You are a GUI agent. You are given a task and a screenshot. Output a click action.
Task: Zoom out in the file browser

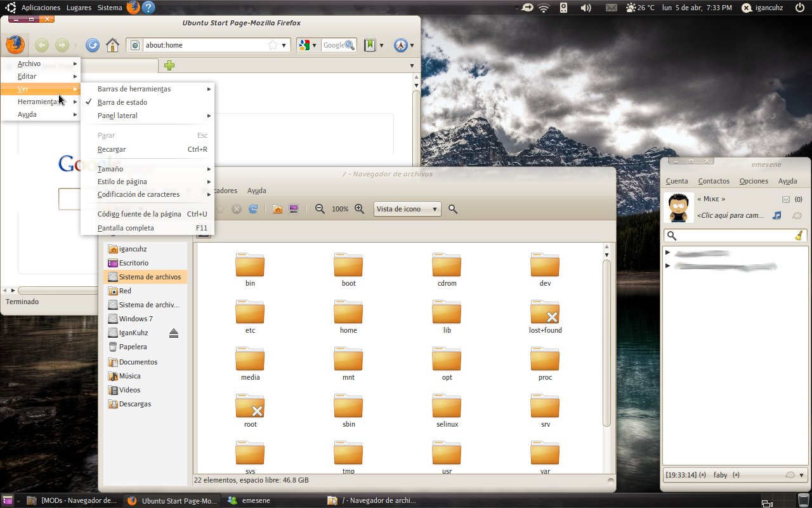pos(320,209)
